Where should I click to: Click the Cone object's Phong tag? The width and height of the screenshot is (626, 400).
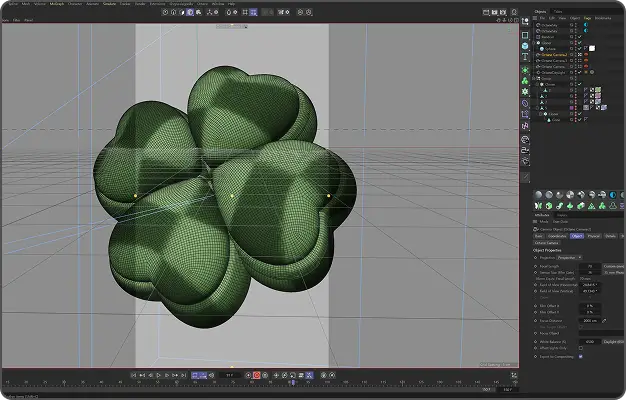pos(586,119)
